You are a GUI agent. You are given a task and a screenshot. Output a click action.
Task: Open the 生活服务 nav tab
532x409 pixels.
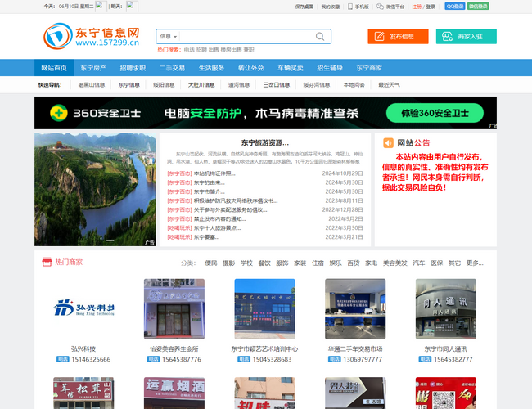click(211, 68)
